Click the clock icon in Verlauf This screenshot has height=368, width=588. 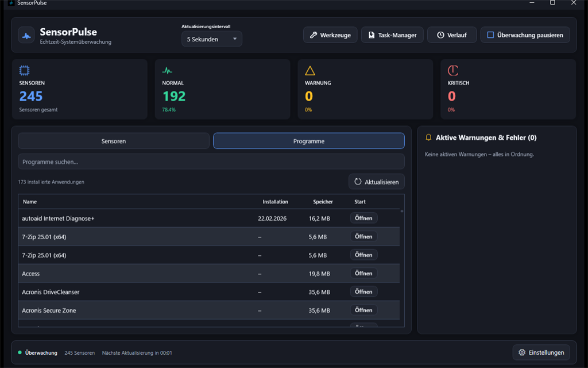point(440,35)
